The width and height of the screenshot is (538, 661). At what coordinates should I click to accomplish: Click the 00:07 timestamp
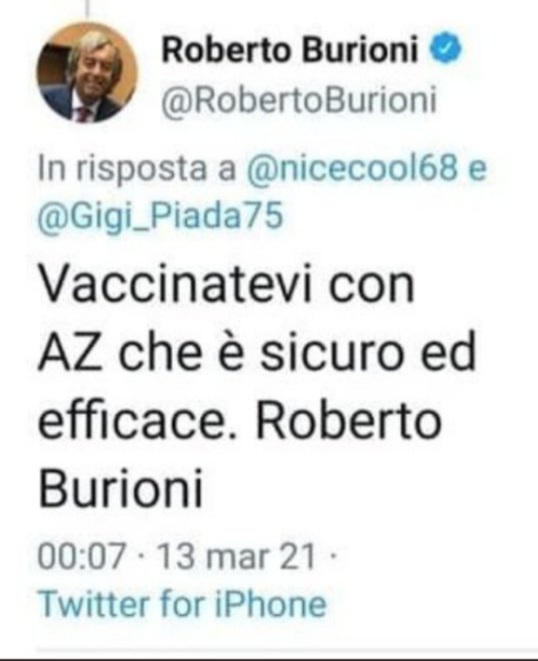coord(82,556)
